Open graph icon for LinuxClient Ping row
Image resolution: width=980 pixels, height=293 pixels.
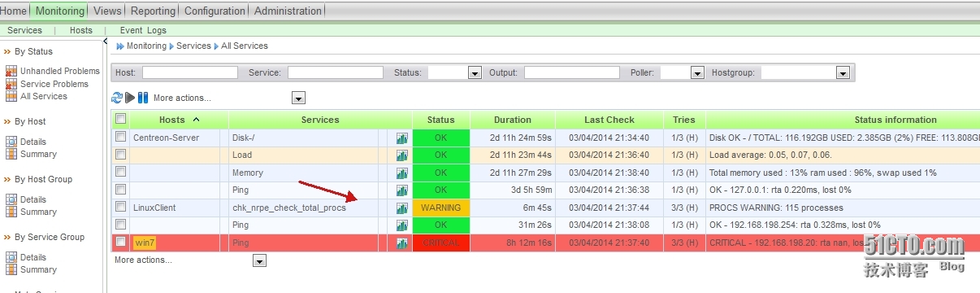coord(401,225)
